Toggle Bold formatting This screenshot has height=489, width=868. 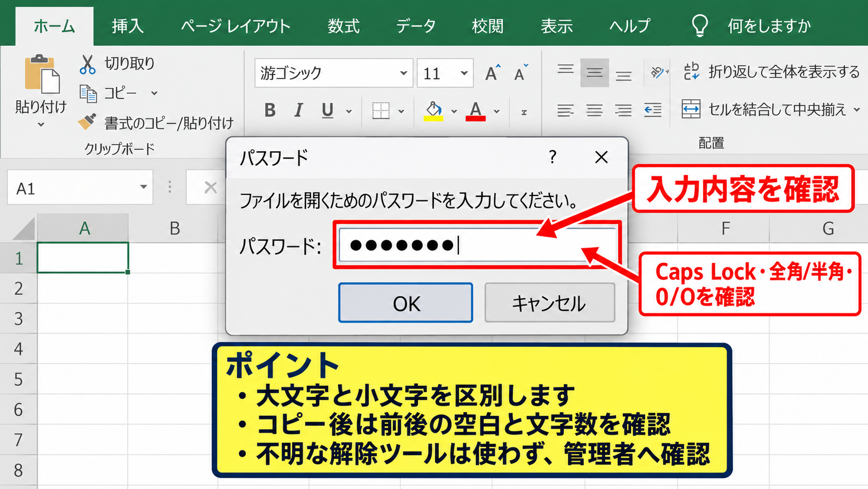(269, 110)
